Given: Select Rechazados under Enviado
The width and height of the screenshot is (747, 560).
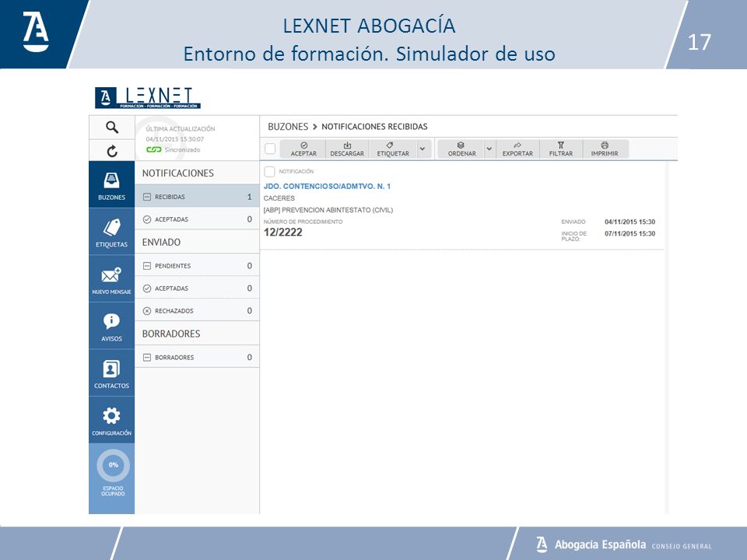Looking at the screenshot, I should point(197,310).
